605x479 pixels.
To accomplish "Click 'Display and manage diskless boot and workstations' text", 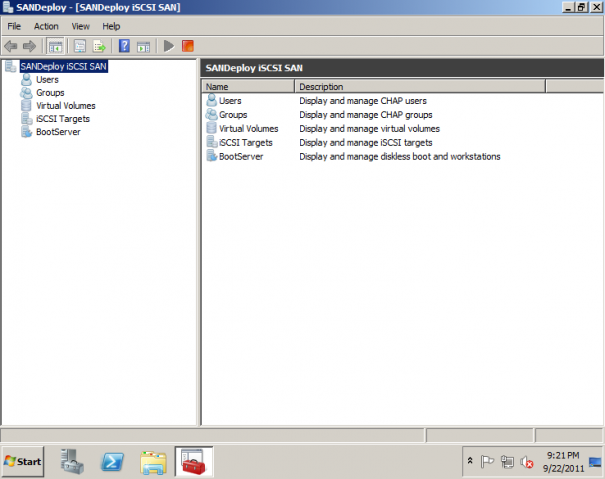I will pos(400,156).
